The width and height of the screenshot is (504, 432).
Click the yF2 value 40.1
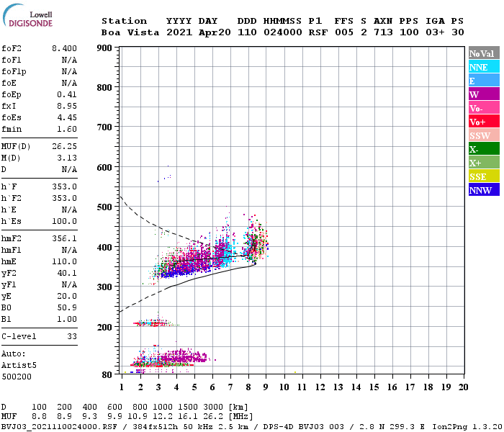click(x=67, y=274)
